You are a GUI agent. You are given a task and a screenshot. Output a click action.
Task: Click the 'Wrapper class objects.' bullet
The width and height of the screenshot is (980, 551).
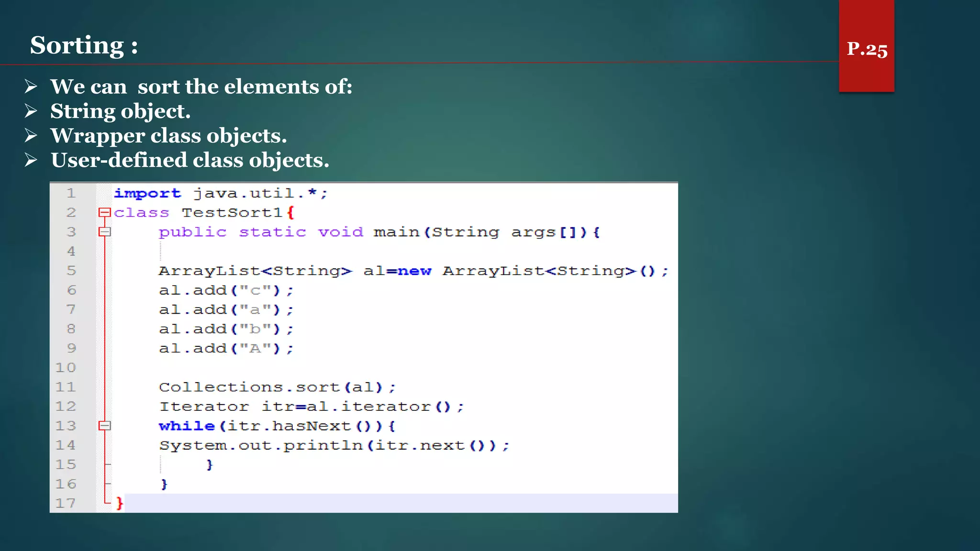(168, 136)
